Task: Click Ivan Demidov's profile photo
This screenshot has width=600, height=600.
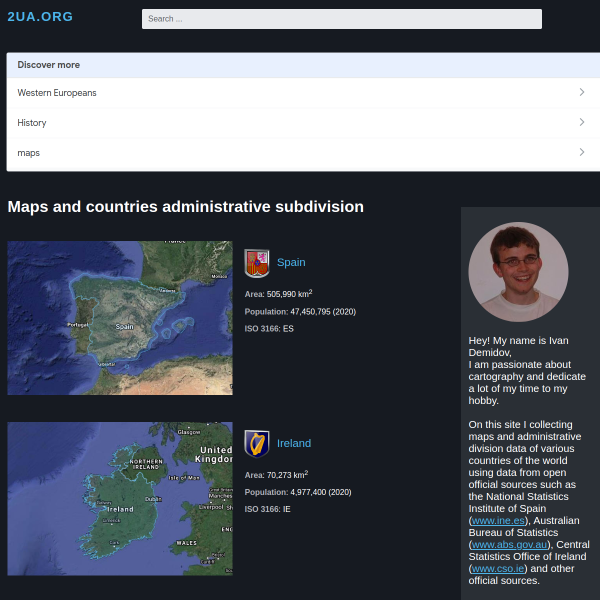Action: [518, 272]
